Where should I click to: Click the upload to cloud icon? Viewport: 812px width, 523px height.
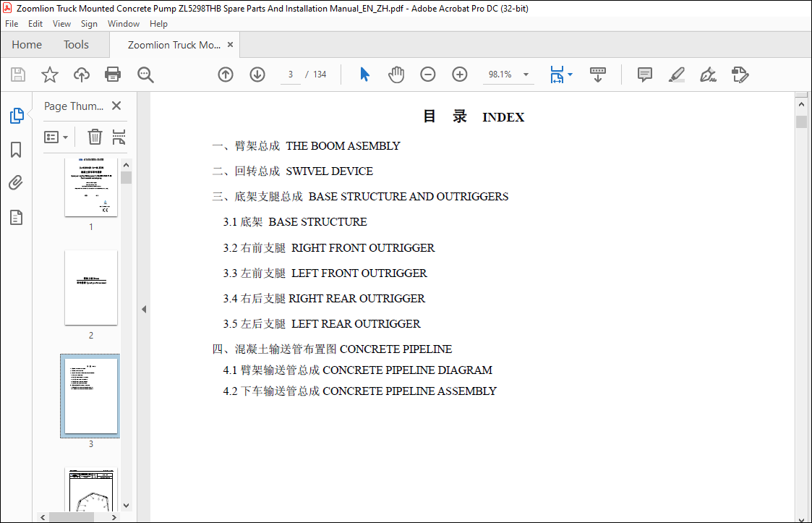pyautogui.click(x=81, y=75)
